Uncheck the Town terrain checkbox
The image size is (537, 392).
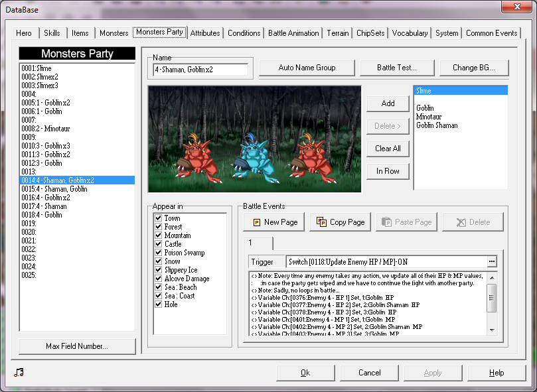[x=158, y=218]
